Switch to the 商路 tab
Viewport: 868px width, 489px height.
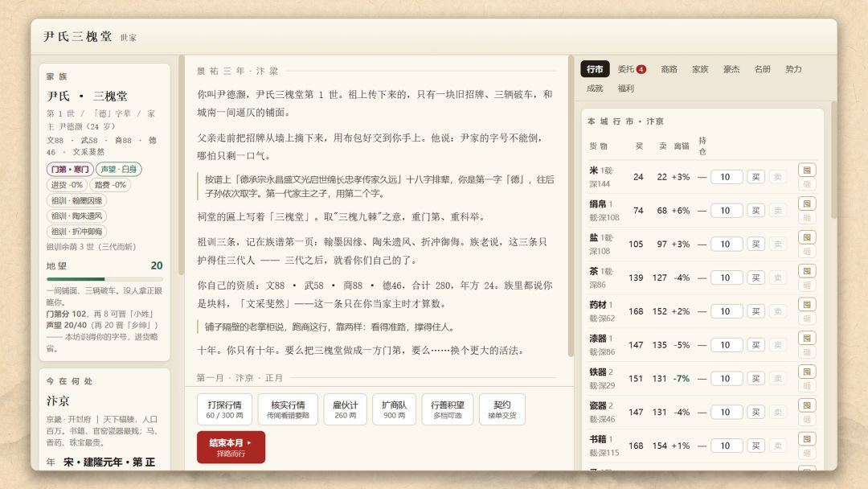click(669, 69)
